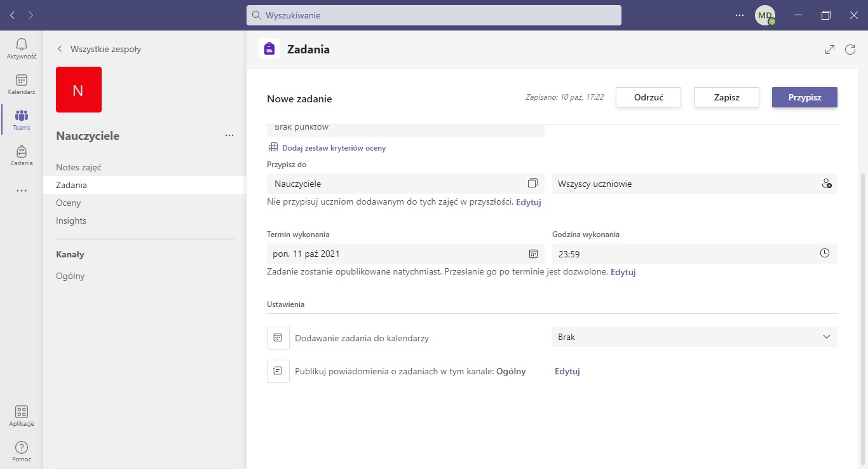Click the Wyszukiwanie search box

point(433,15)
